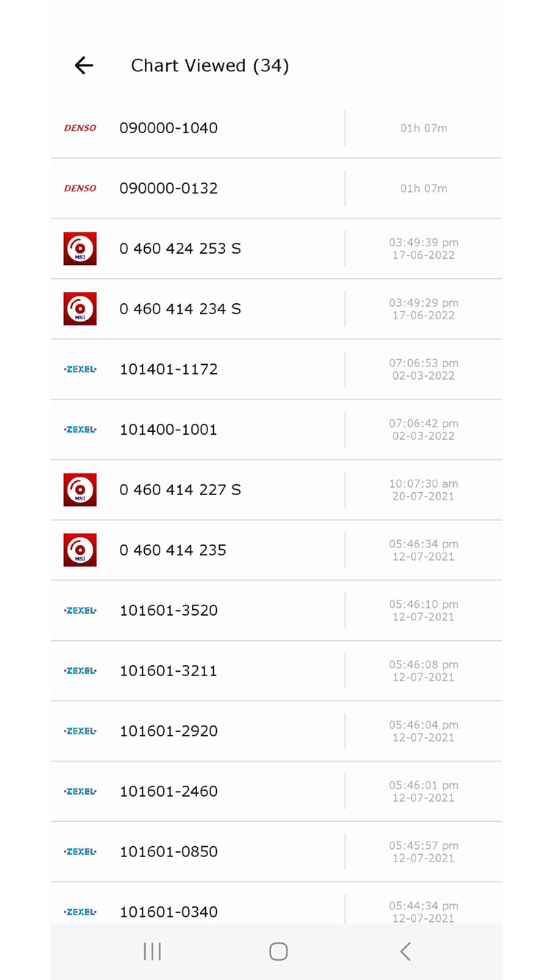The width and height of the screenshot is (553, 980).
Task: Tap MSI icon beside 0 460 414 235
Action: coord(80,550)
